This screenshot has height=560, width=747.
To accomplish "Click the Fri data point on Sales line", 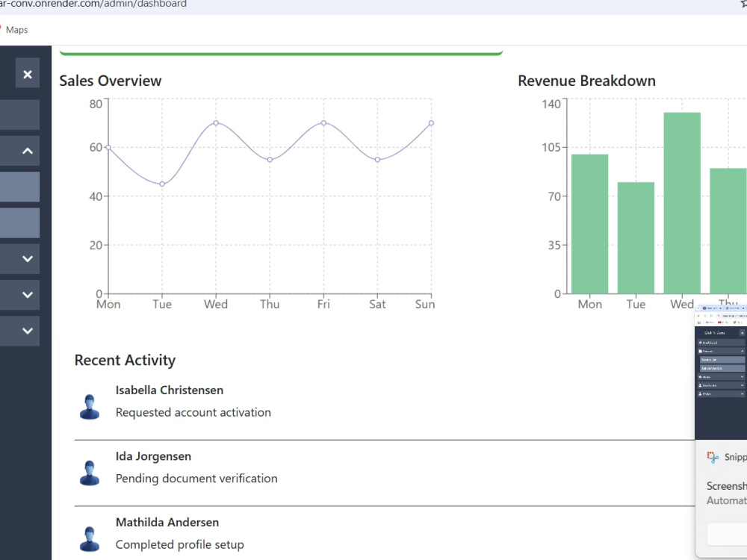I will click(323, 123).
